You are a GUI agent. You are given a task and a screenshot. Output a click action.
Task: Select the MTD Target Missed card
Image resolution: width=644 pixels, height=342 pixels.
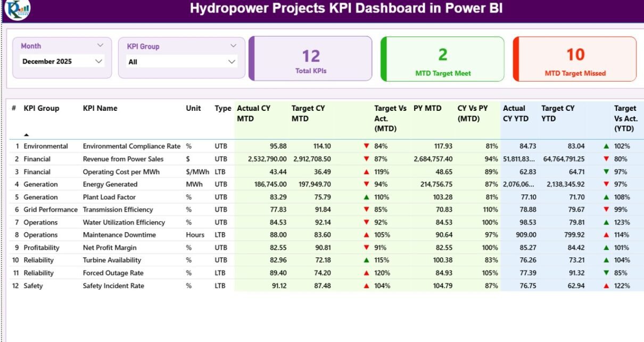[x=575, y=59]
